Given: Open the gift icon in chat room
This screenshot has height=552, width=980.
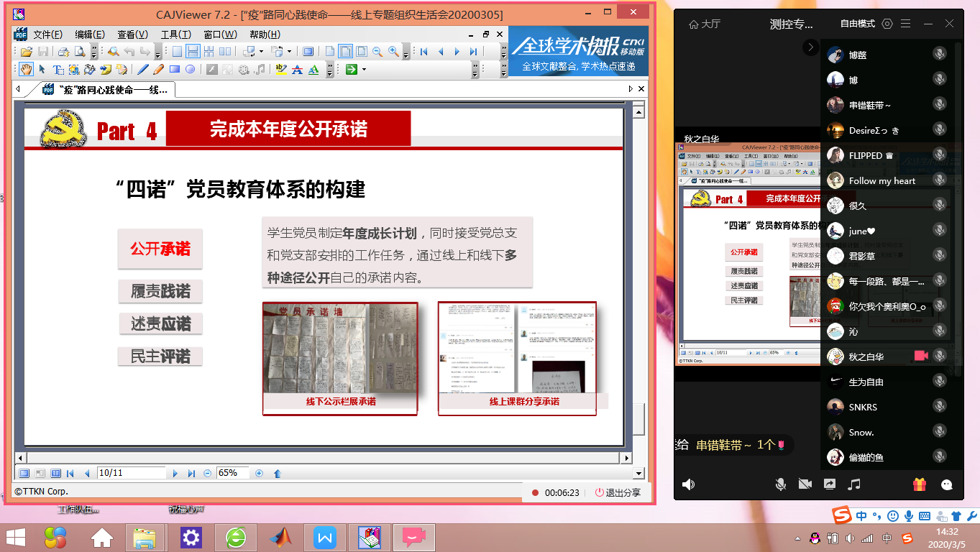Looking at the screenshot, I should pos(919,484).
